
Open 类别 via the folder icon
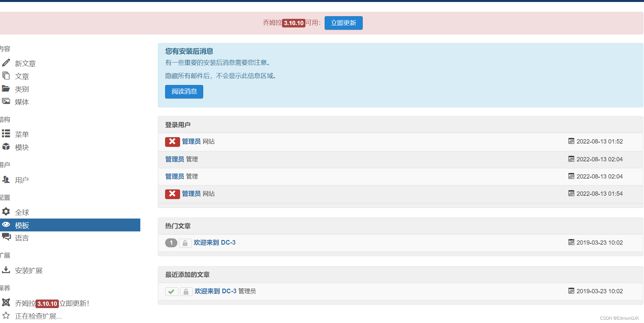coord(6,88)
